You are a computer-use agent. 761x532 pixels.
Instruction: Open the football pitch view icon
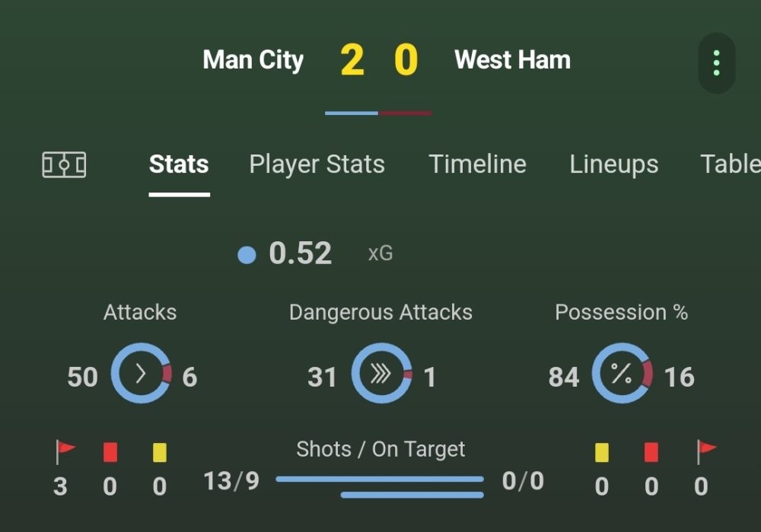coord(65,164)
